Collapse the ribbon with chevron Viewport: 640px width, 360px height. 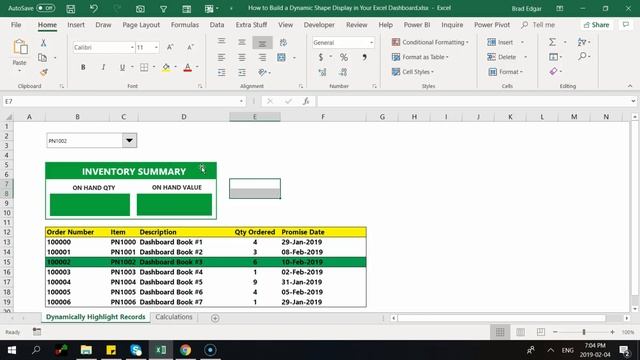pos(630,86)
